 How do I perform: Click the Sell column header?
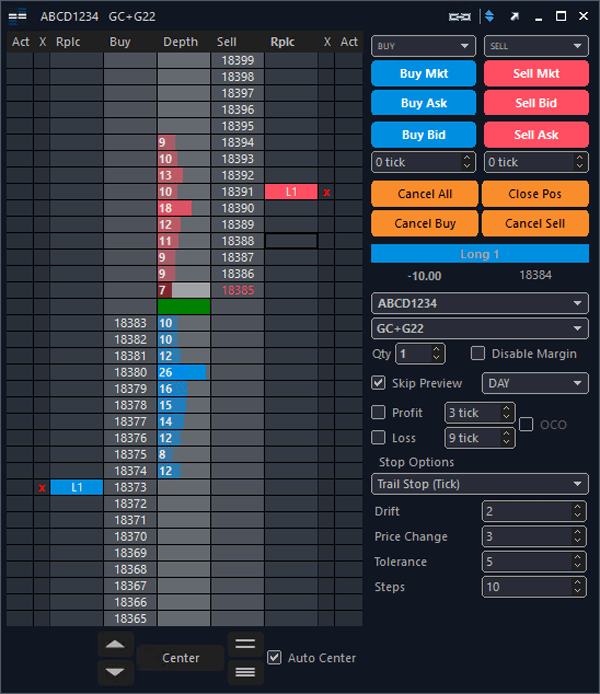tap(227, 42)
